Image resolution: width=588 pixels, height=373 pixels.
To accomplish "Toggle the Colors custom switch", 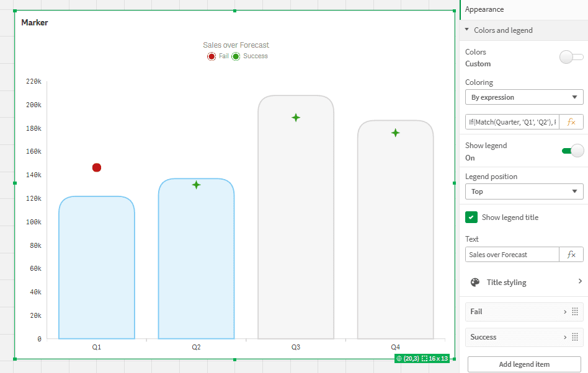I will (x=571, y=58).
